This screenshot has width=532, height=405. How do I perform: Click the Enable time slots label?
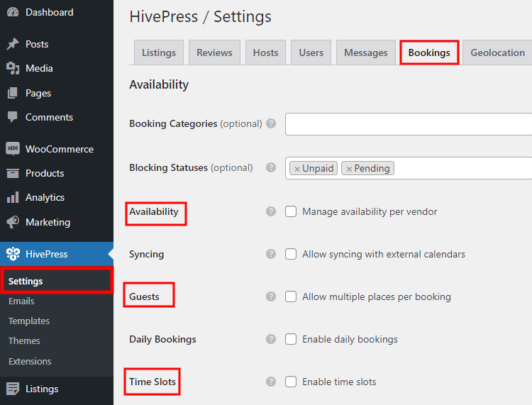click(x=339, y=382)
